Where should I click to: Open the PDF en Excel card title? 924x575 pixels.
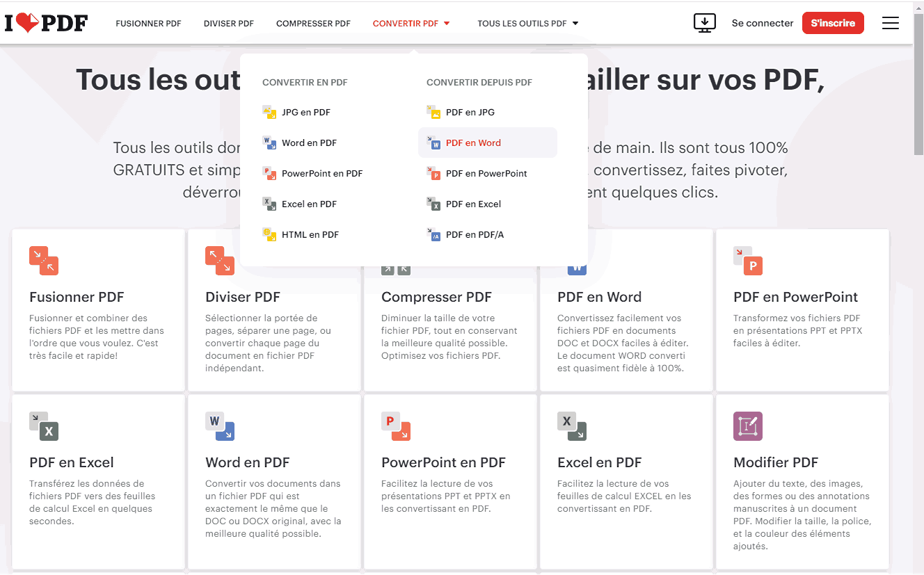coord(71,462)
